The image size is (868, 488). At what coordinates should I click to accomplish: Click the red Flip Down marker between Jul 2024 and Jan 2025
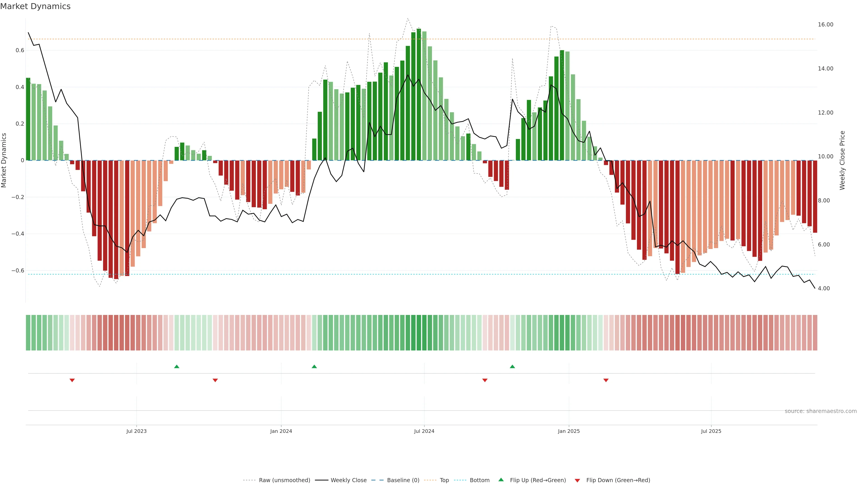485,380
